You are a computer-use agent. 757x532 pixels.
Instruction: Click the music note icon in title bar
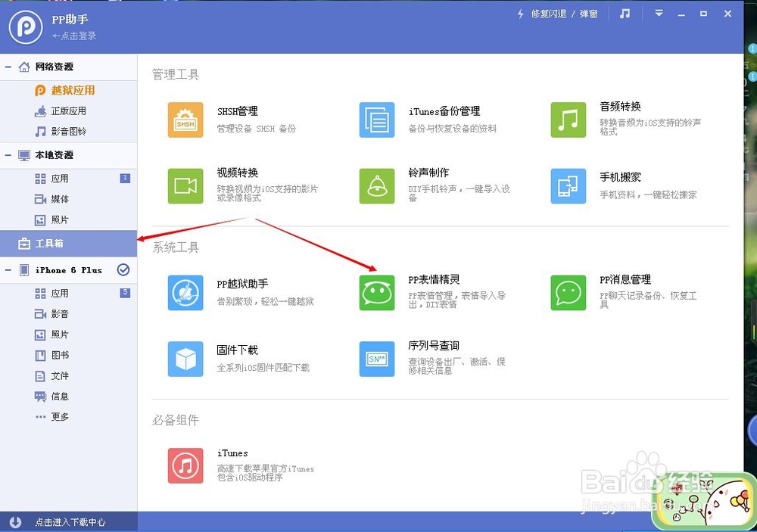pos(625,14)
